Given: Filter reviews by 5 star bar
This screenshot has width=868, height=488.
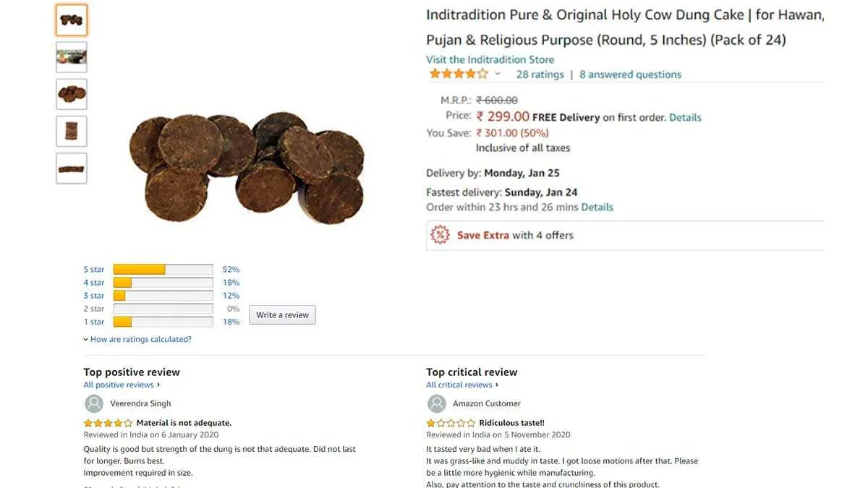Looking at the screenshot, I should tap(163, 270).
